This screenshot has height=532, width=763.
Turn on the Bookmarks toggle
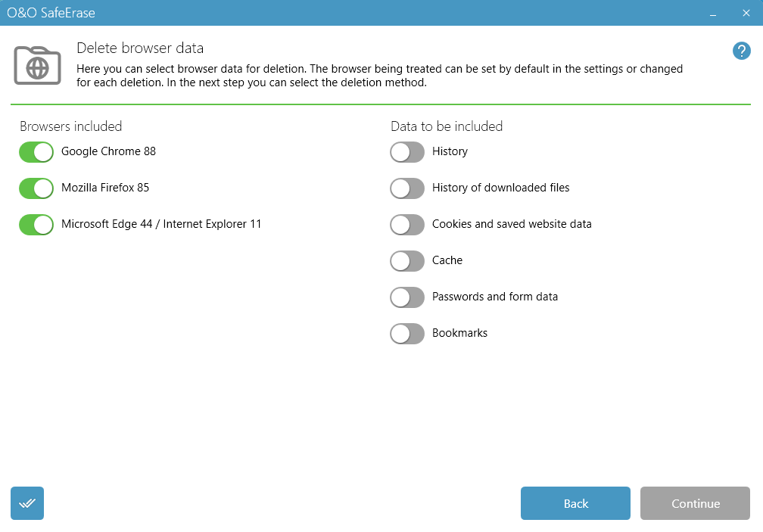[407, 334]
